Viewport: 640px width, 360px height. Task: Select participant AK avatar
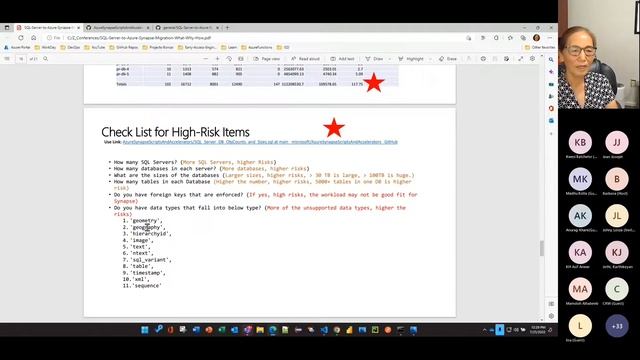(580, 216)
